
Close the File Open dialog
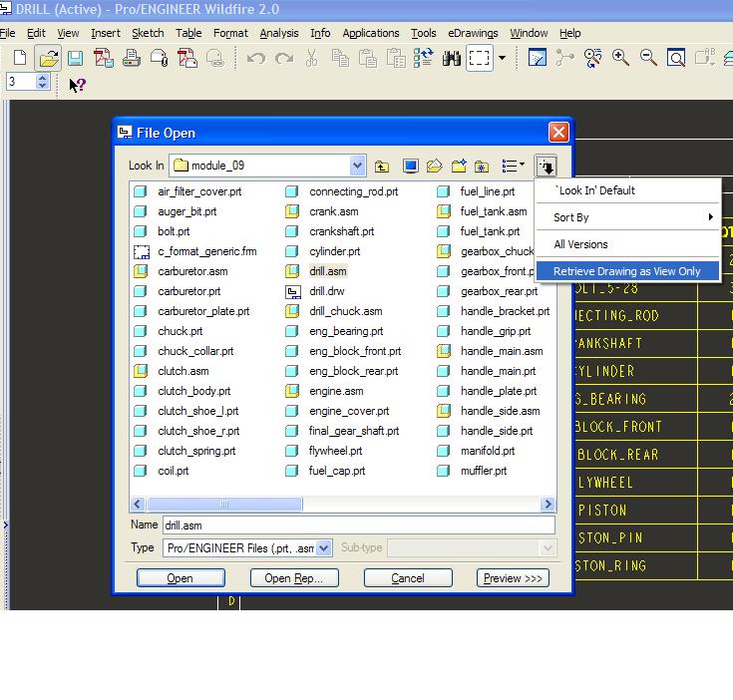(558, 133)
